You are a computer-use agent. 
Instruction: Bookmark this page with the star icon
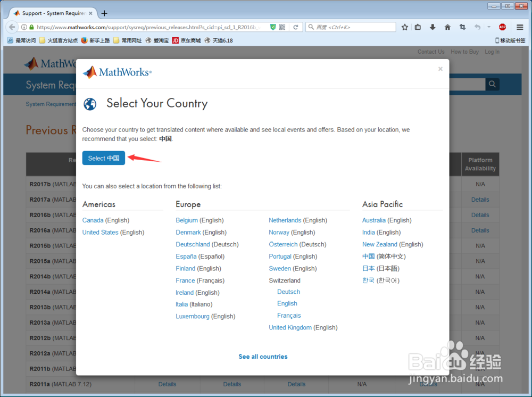pos(404,27)
